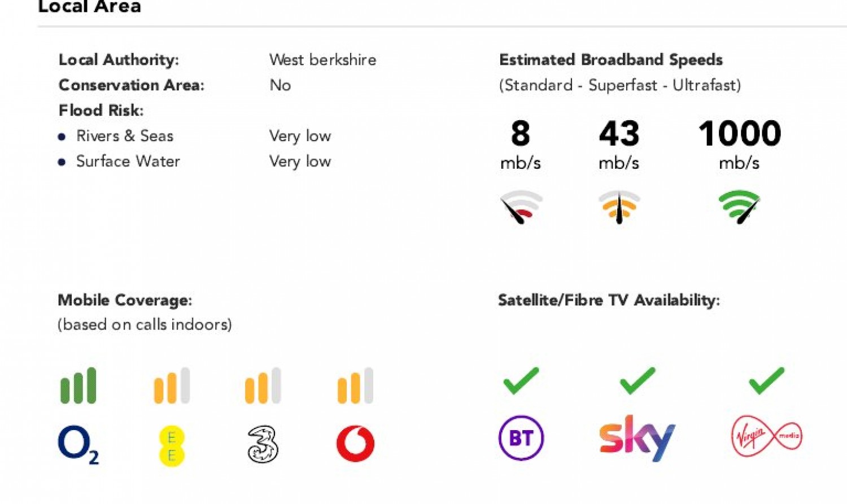Click the red Vodafone logo
Screen dimensions: 847x504
(355, 444)
